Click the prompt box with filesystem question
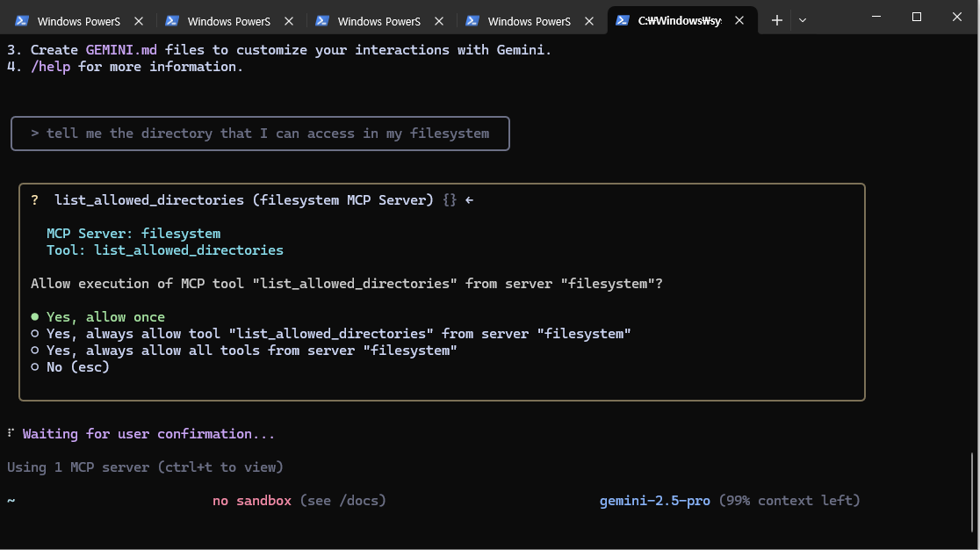 point(260,134)
